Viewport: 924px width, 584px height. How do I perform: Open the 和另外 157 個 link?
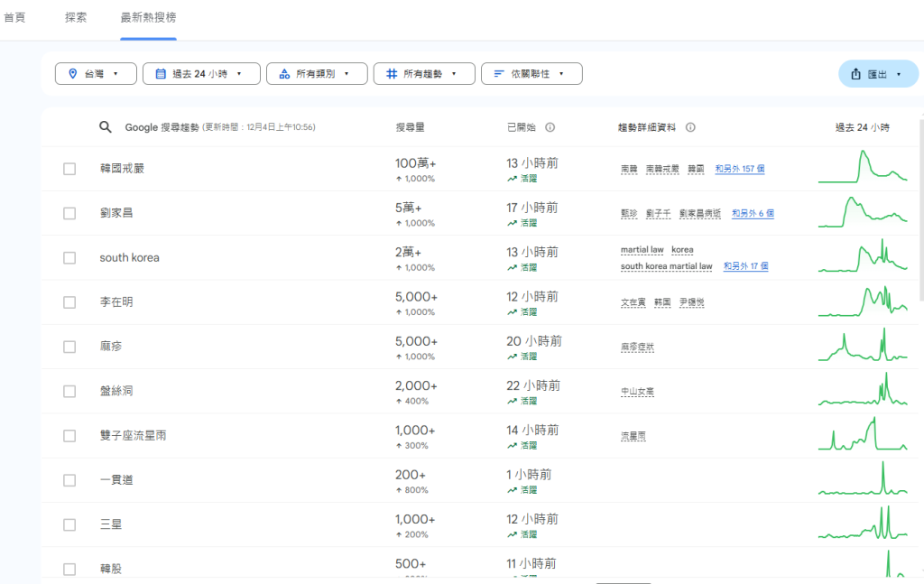[739, 169]
